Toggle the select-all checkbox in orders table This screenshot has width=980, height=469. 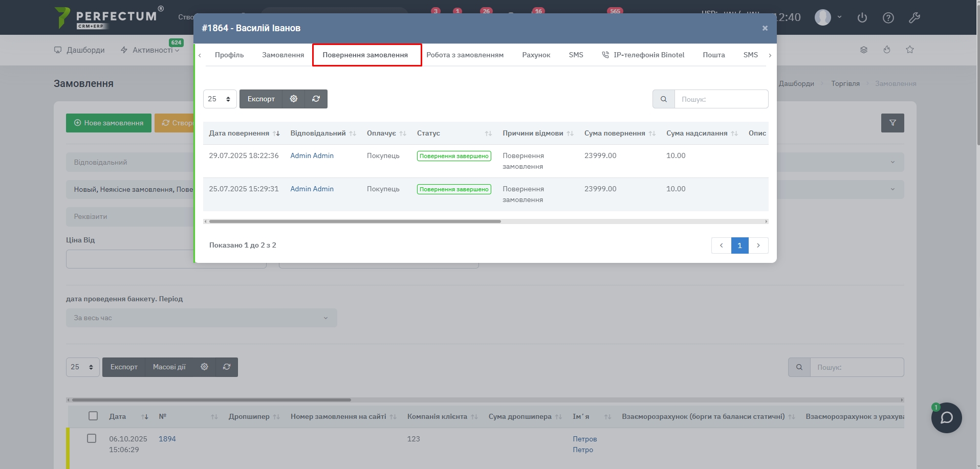(93, 416)
